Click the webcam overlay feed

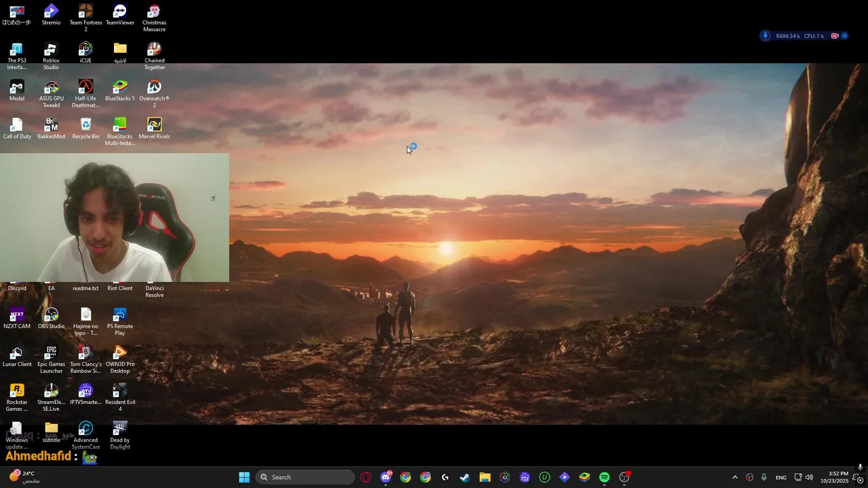[x=115, y=218]
